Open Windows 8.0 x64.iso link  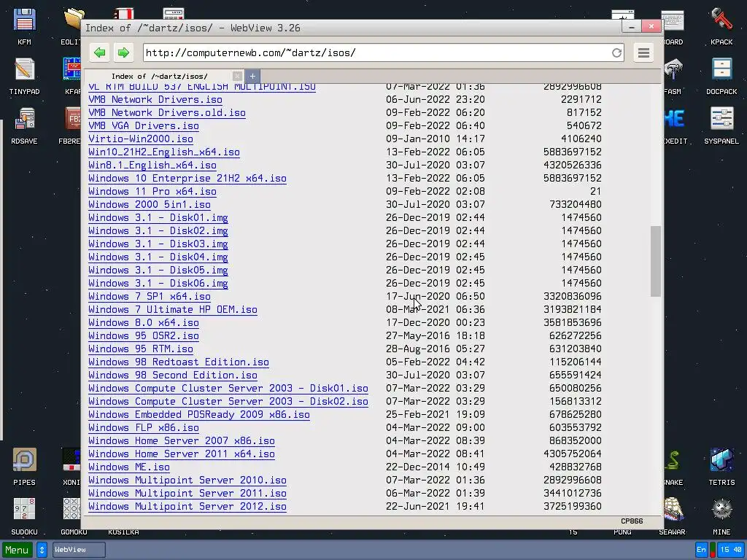pos(144,323)
